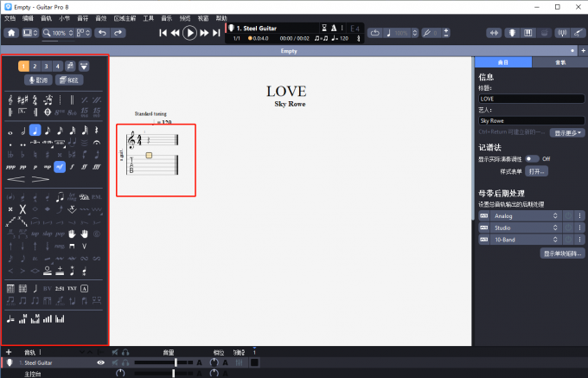Open the Studio effect dropdown
This screenshot has width=588, height=378.
554,227
